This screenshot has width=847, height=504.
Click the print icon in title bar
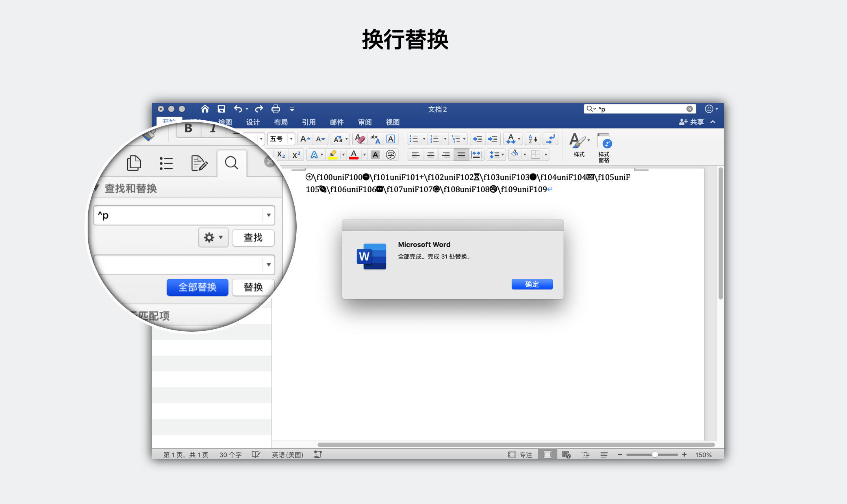276,109
